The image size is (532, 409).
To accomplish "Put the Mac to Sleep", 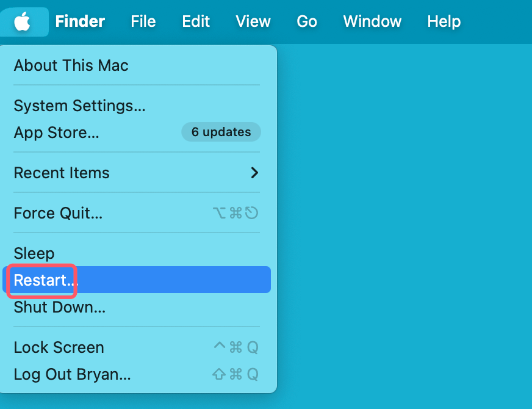I will (34, 253).
